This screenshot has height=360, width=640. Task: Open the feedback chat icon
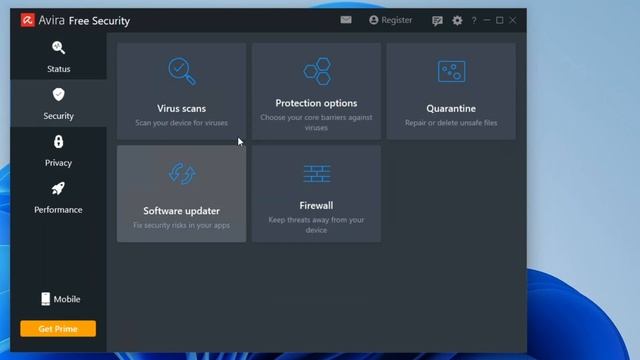pyautogui.click(x=437, y=20)
